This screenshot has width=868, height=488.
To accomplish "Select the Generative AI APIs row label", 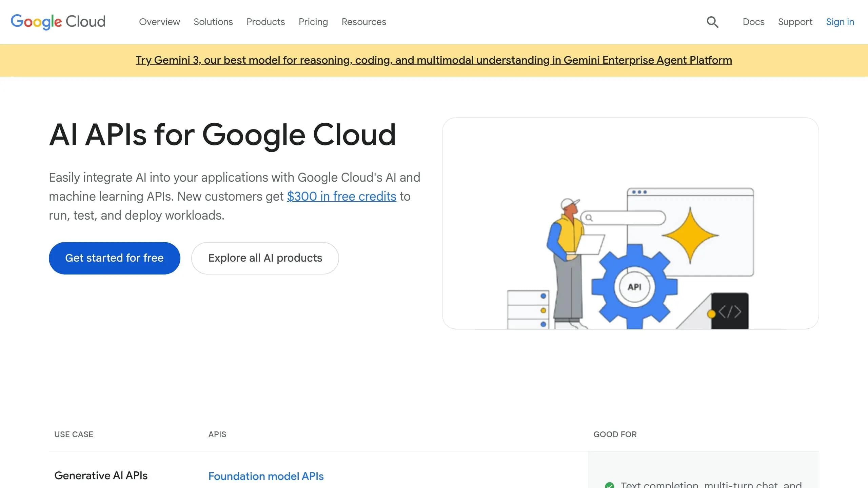I will click(101, 475).
